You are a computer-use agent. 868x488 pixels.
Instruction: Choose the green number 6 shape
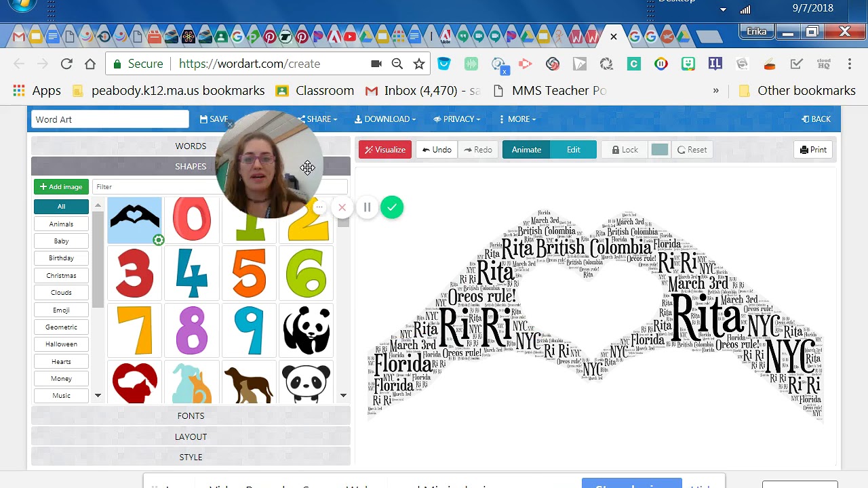coord(307,273)
